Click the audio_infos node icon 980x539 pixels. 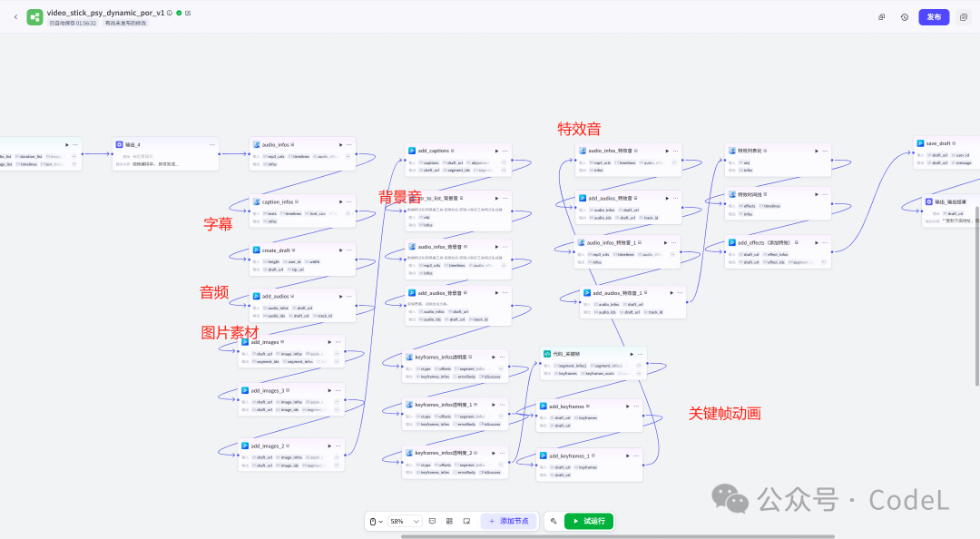256,144
